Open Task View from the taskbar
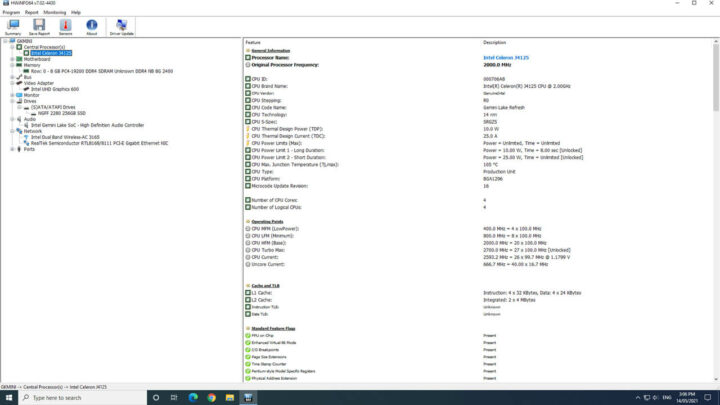 174,398
